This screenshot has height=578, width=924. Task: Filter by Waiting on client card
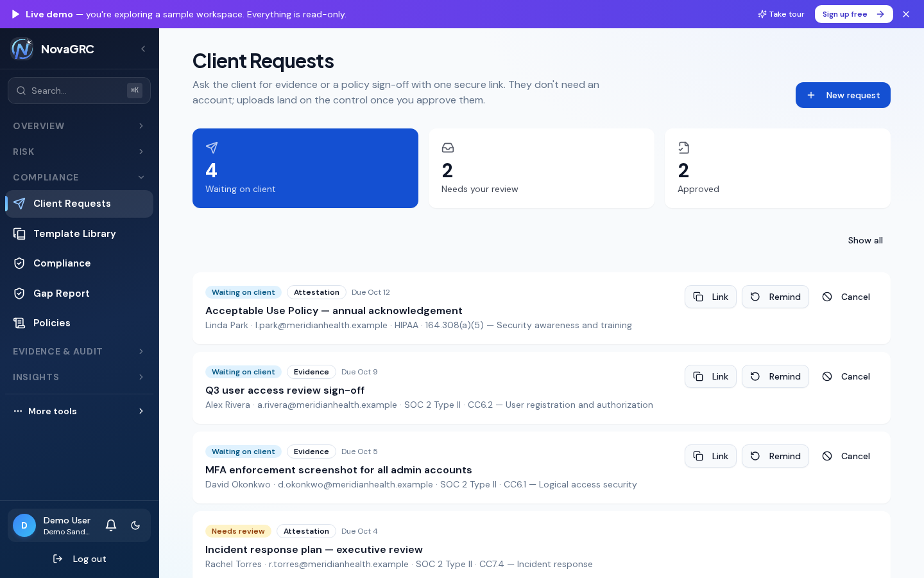[x=305, y=168]
